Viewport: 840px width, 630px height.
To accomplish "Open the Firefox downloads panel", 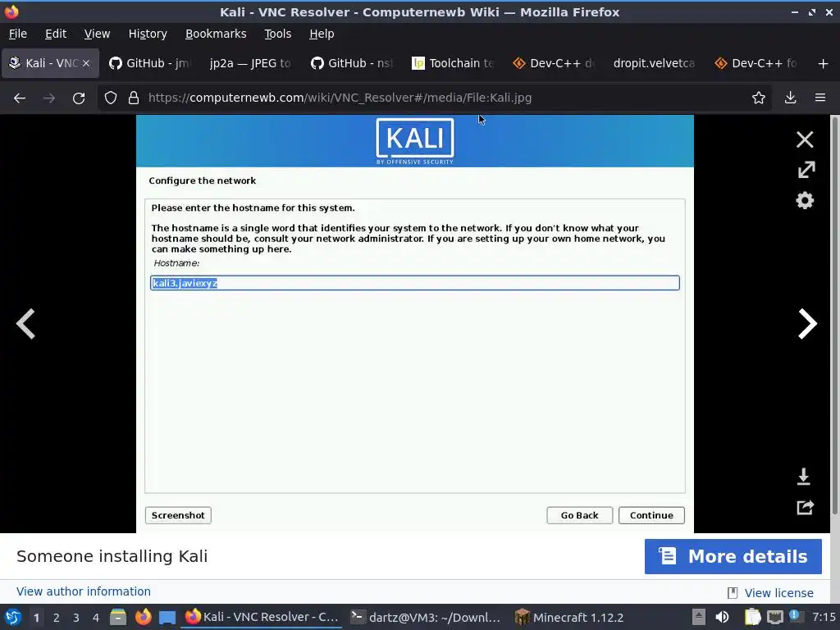I will click(x=790, y=98).
